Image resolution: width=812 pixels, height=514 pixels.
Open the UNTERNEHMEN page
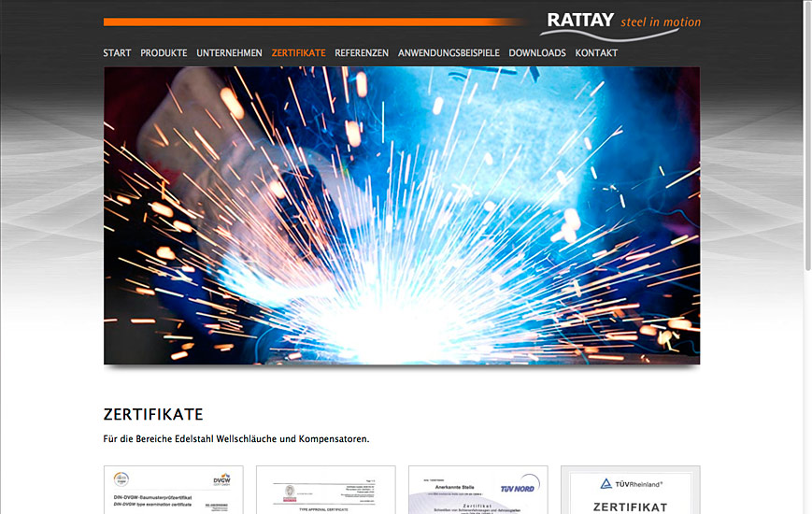pyautogui.click(x=230, y=53)
